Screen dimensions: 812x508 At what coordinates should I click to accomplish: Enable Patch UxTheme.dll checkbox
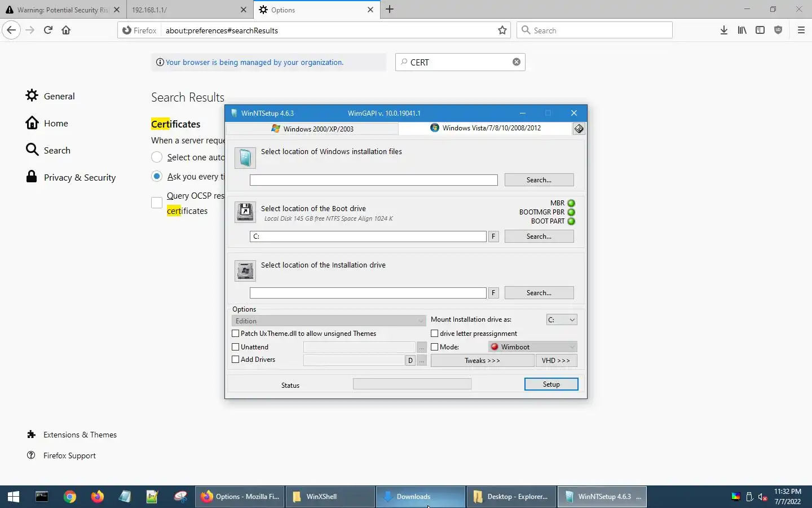pos(236,334)
